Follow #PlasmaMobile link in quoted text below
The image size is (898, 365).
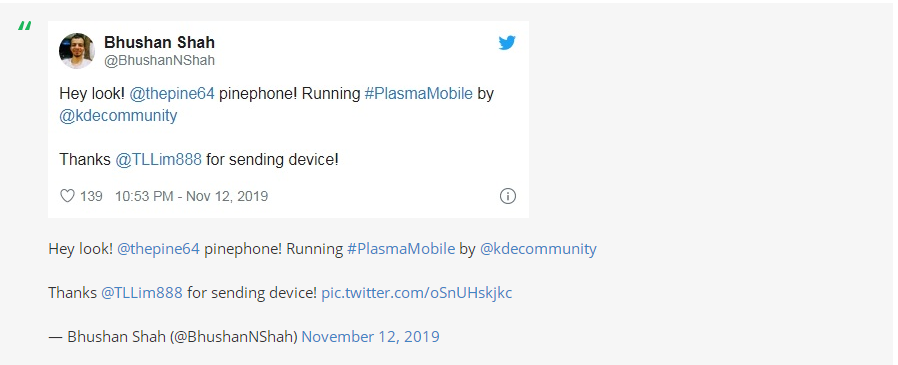click(401, 249)
